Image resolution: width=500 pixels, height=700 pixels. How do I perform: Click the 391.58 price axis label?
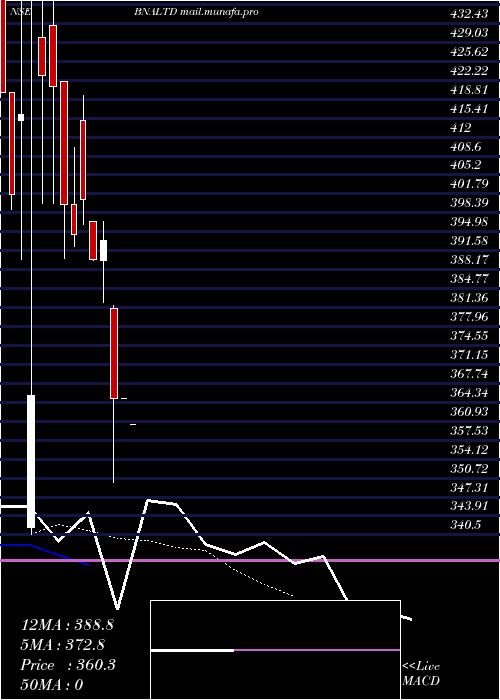click(469, 241)
